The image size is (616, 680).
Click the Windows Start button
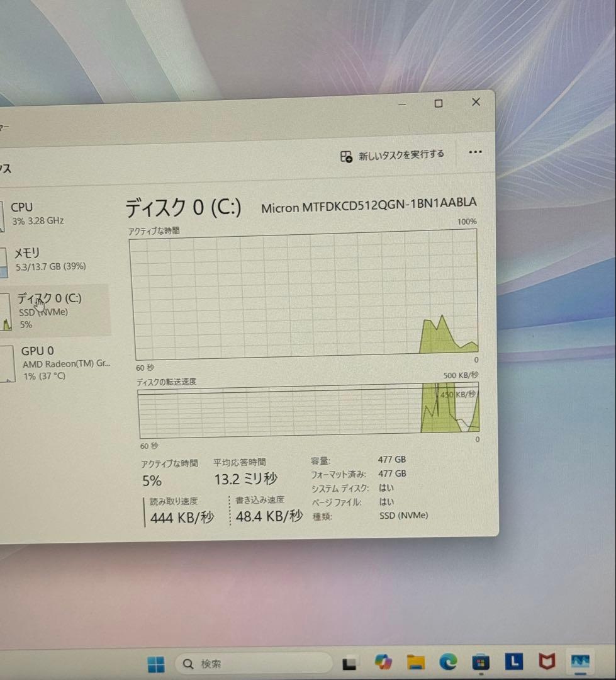[155, 663]
